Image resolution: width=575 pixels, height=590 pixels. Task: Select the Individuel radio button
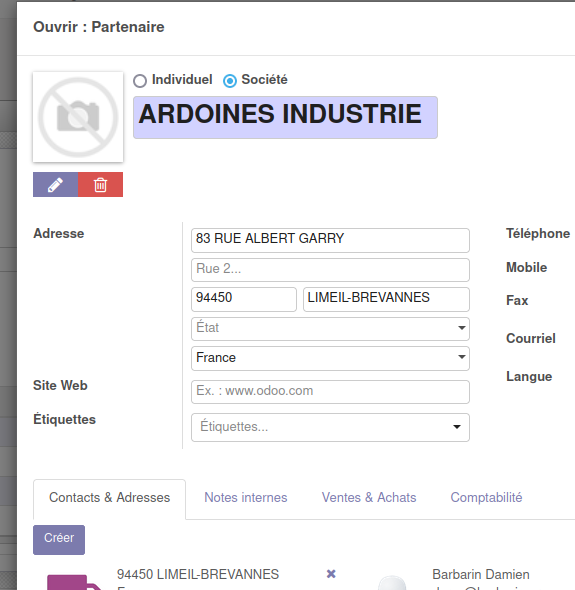(x=140, y=81)
